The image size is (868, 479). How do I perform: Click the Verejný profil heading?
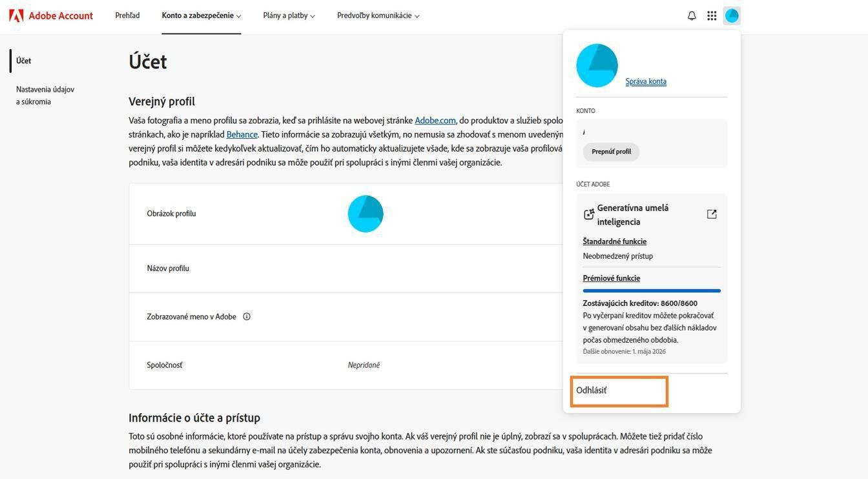point(161,101)
